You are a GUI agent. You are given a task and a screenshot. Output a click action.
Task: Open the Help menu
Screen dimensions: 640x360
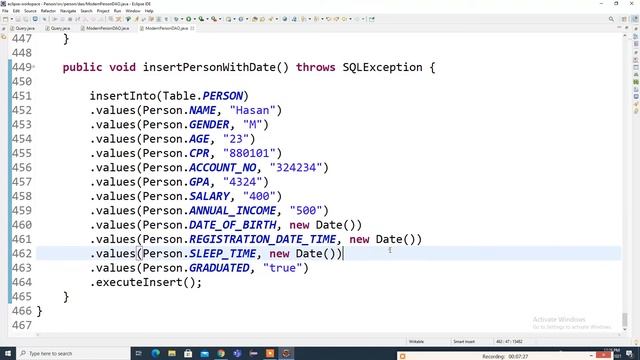149,11
